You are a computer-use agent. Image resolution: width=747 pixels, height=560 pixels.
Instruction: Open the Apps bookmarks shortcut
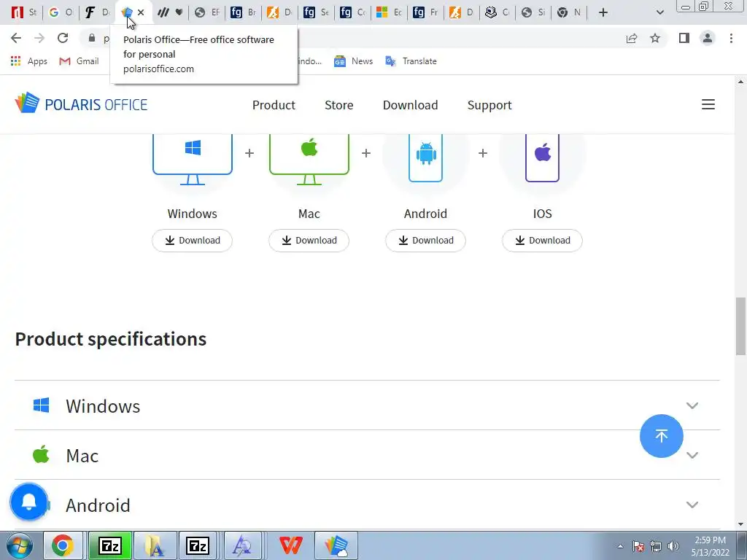(29, 61)
